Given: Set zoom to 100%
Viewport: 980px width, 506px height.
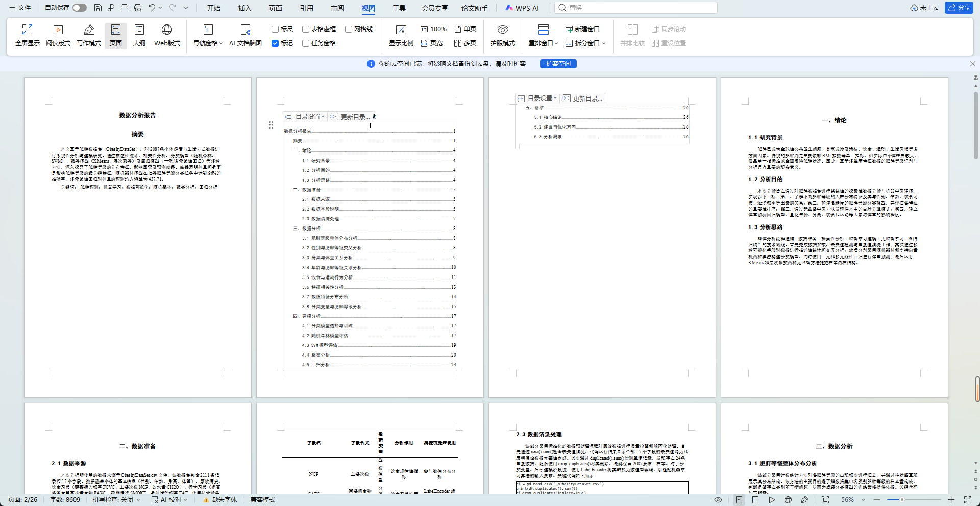Looking at the screenshot, I should tap(433, 29).
